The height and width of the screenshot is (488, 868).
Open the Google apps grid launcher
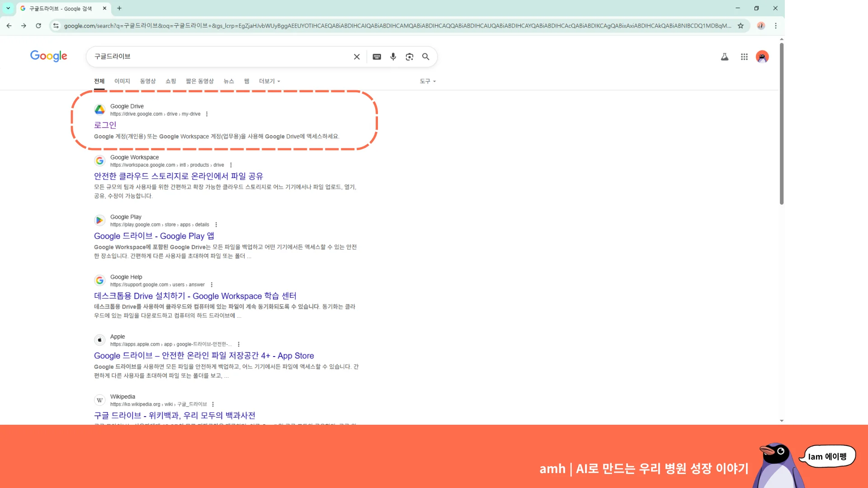pyautogui.click(x=744, y=56)
